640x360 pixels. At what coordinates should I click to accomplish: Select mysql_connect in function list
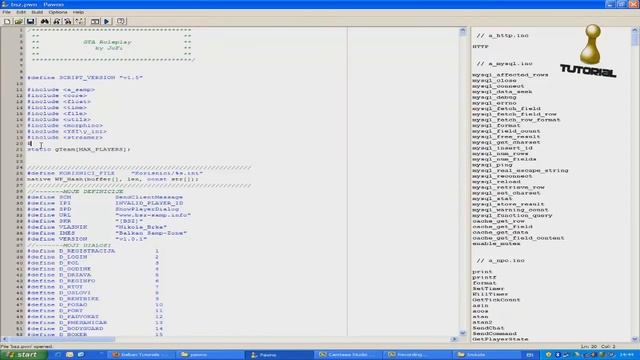click(x=498, y=86)
